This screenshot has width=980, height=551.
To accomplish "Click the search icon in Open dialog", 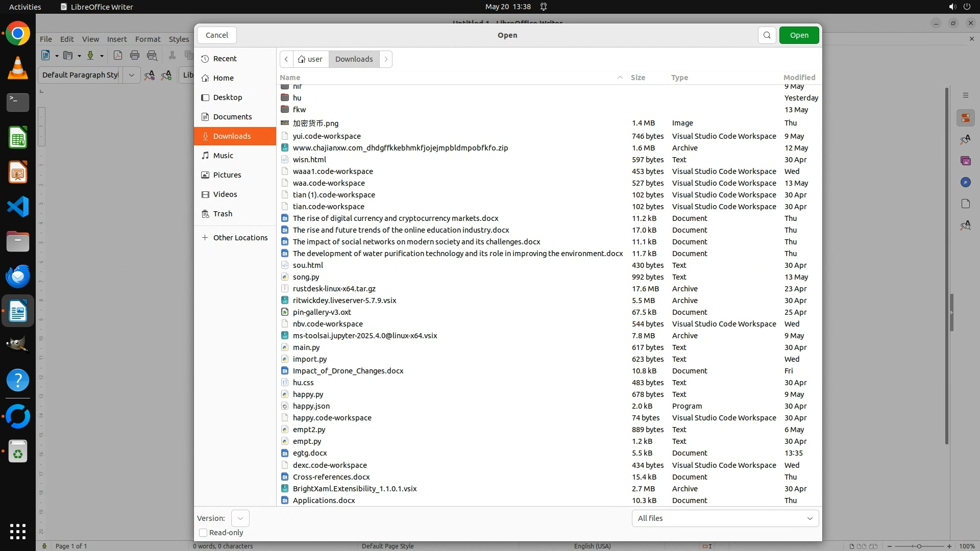I will click(767, 35).
